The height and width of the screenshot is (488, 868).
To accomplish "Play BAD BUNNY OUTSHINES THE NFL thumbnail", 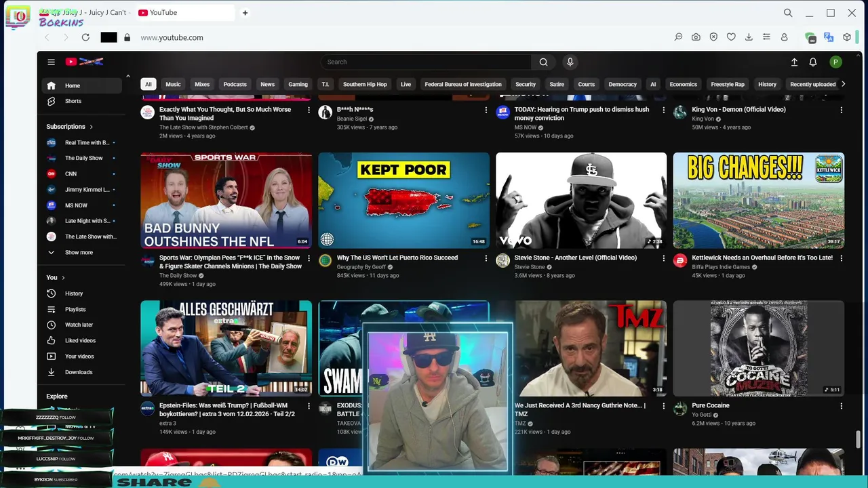I will (x=226, y=200).
